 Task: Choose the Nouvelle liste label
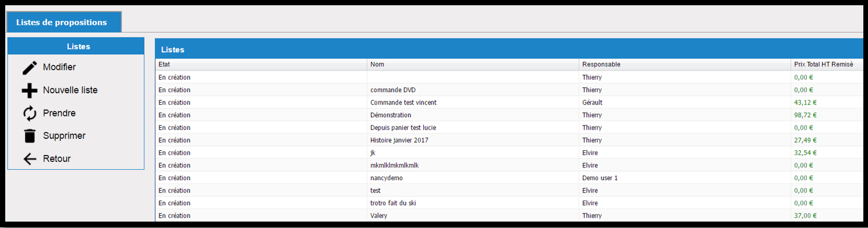point(70,90)
